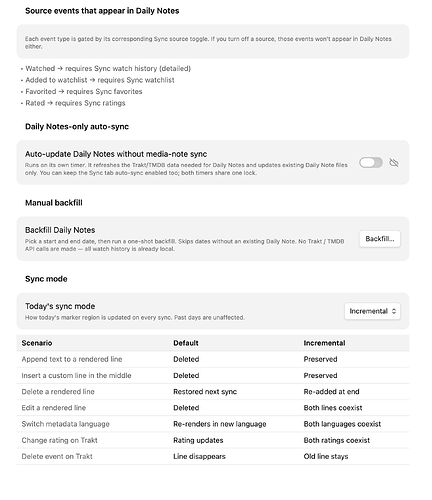Select the 'Insert a custom line in the middle' row
Screen dimensions: 432x500
213,376
